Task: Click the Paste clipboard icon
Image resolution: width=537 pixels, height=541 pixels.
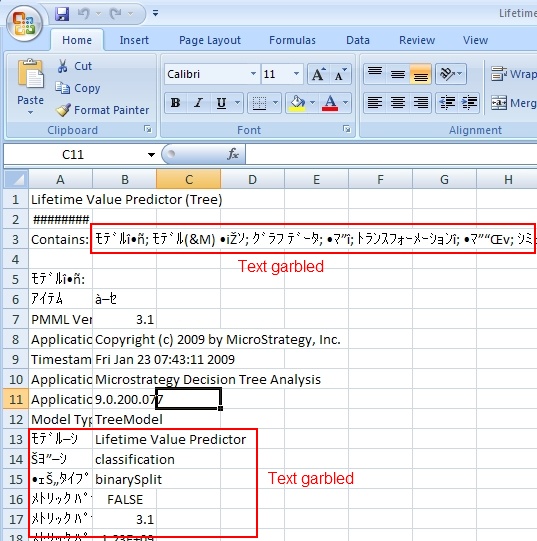Action: pyautogui.click(x=30, y=73)
